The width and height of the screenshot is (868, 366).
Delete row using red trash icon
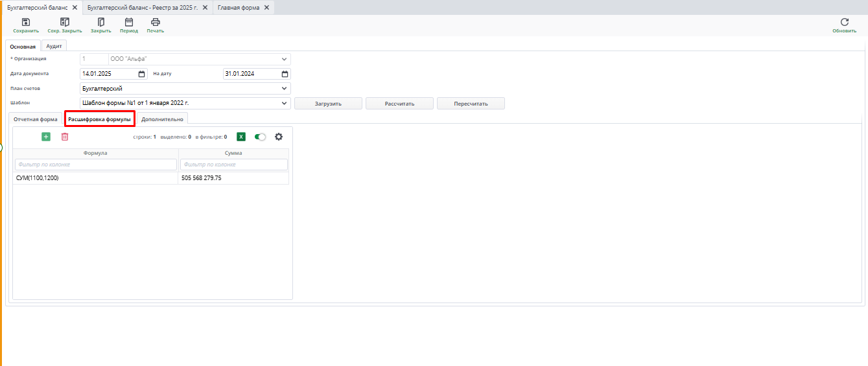[x=65, y=137]
